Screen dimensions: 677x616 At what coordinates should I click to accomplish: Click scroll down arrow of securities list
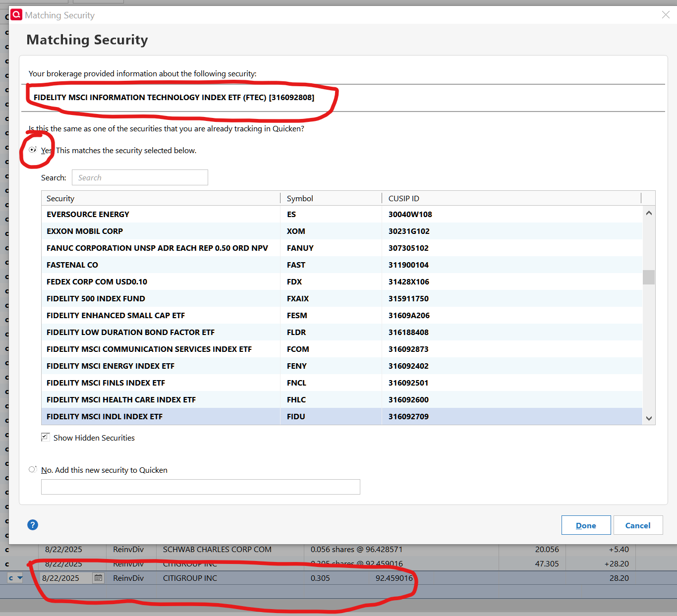(x=649, y=418)
